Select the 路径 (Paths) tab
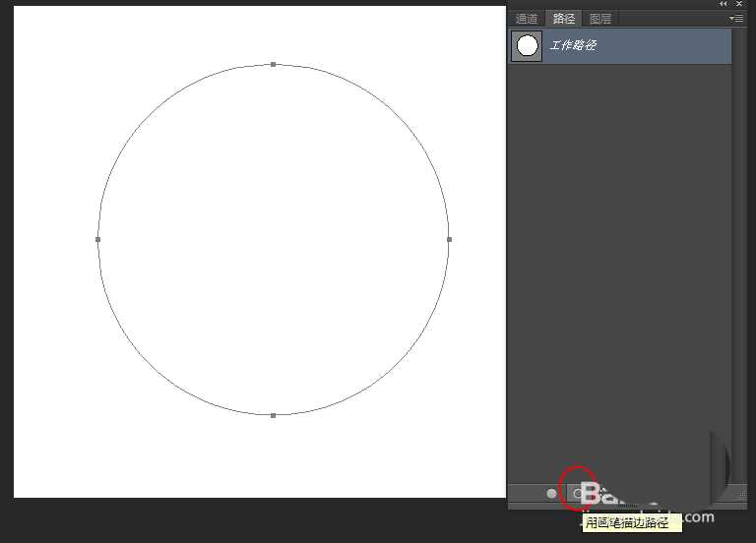756x543 pixels. [x=563, y=19]
